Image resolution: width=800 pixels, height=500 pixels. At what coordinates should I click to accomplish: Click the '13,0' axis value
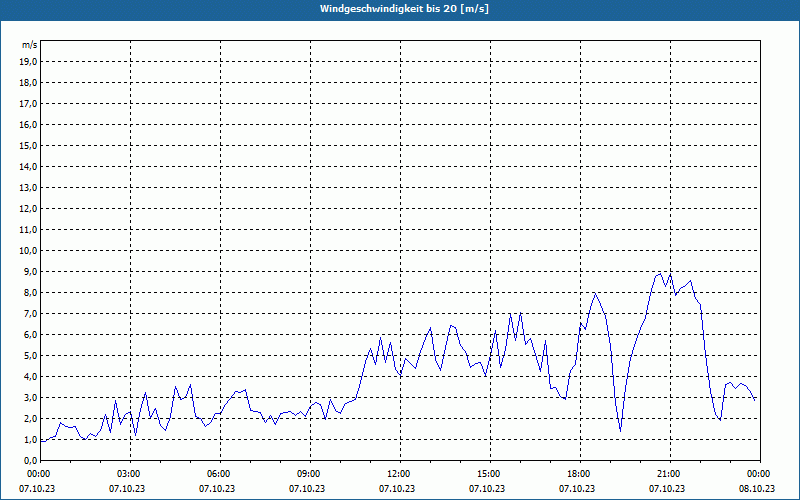point(28,187)
